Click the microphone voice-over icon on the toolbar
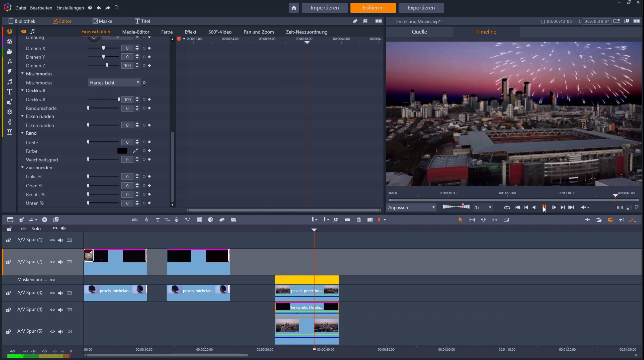Screen dimensions: 644x360 click(x=176, y=219)
